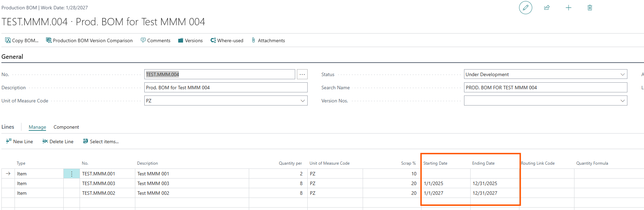Switch to the Manage tab
Screen dimensions: 644x210
[x=37, y=127]
